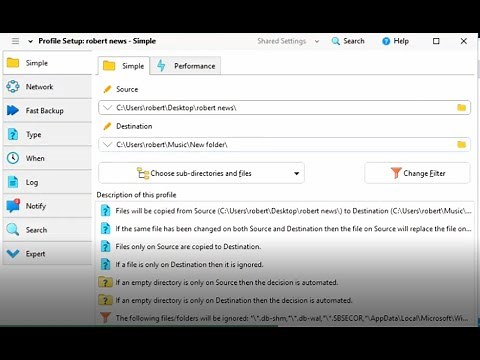Open the Notify section in sidebar
Image resolution: width=480 pixels, height=360 pixels.
(x=47, y=206)
